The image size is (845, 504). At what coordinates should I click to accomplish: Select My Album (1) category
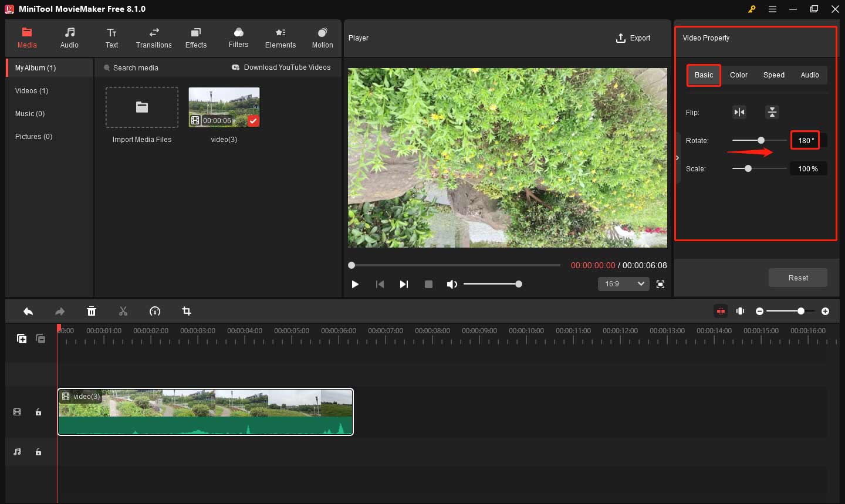(x=50, y=68)
